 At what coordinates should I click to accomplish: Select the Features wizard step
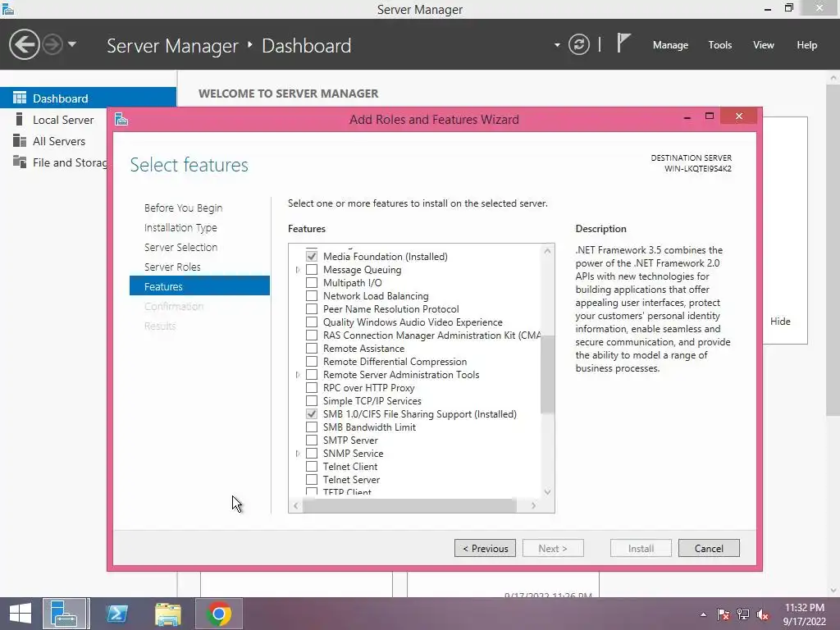point(199,286)
